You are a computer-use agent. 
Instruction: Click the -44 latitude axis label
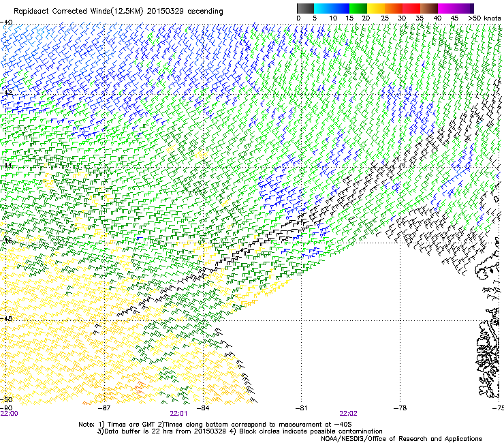click(x=6, y=166)
